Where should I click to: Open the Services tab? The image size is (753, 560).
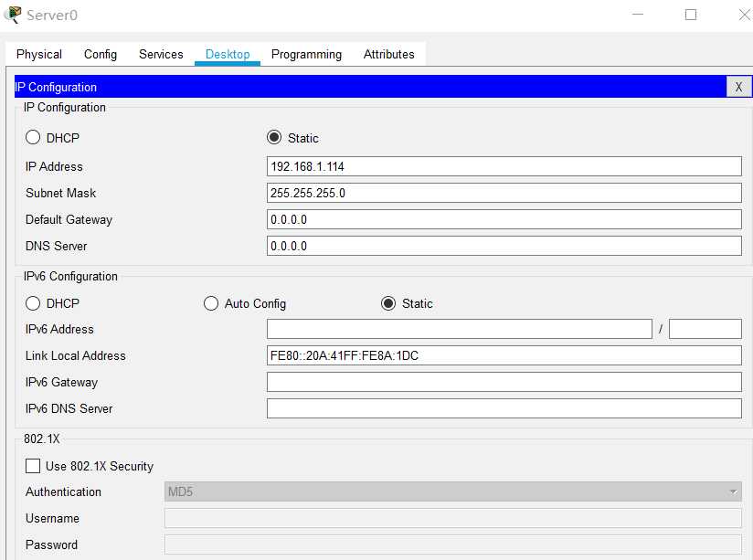click(x=161, y=54)
